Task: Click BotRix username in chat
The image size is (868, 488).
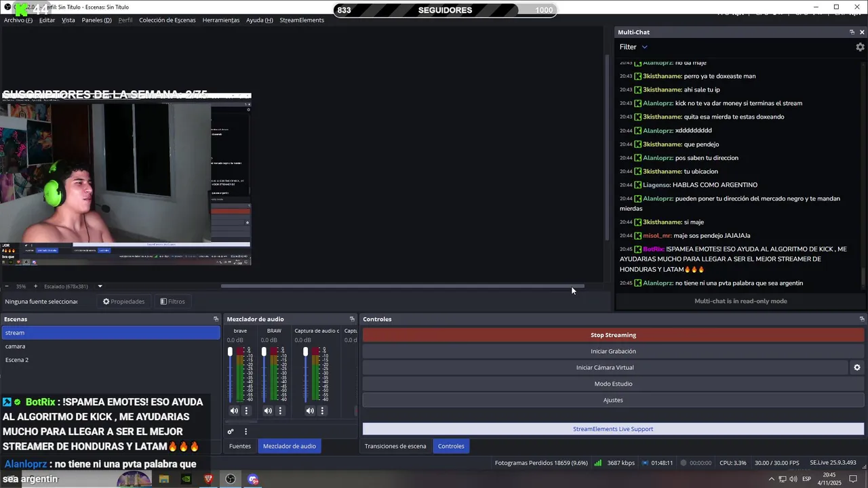Action: (653, 249)
